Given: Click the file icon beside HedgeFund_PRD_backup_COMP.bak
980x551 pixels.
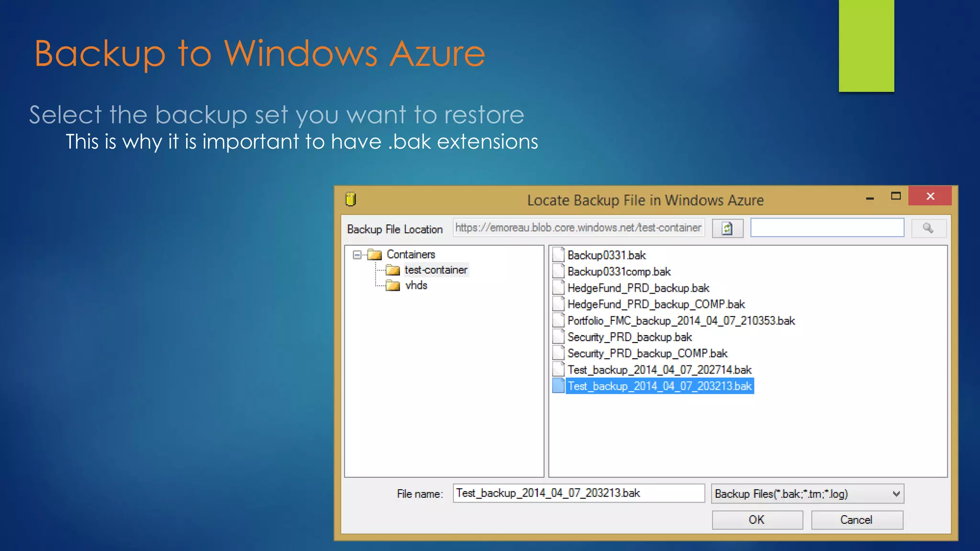Looking at the screenshot, I should [x=558, y=304].
